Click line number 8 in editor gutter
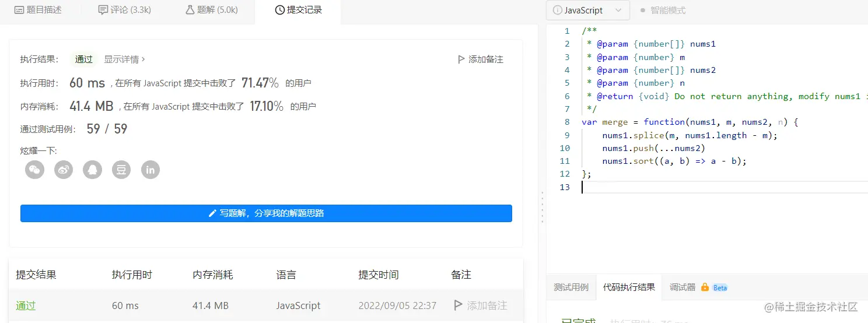The image size is (868, 323). 567,122
